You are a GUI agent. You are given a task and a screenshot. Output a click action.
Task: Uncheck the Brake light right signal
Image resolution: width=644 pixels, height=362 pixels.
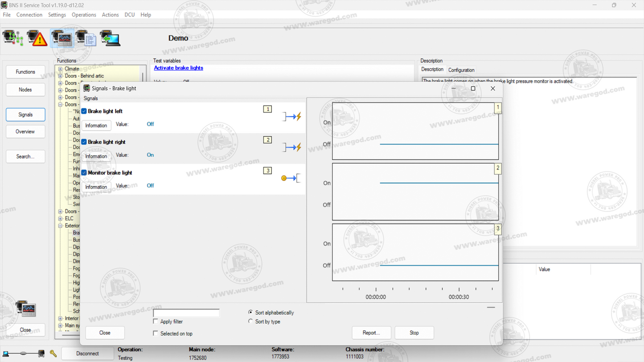[x=85, y=142]
